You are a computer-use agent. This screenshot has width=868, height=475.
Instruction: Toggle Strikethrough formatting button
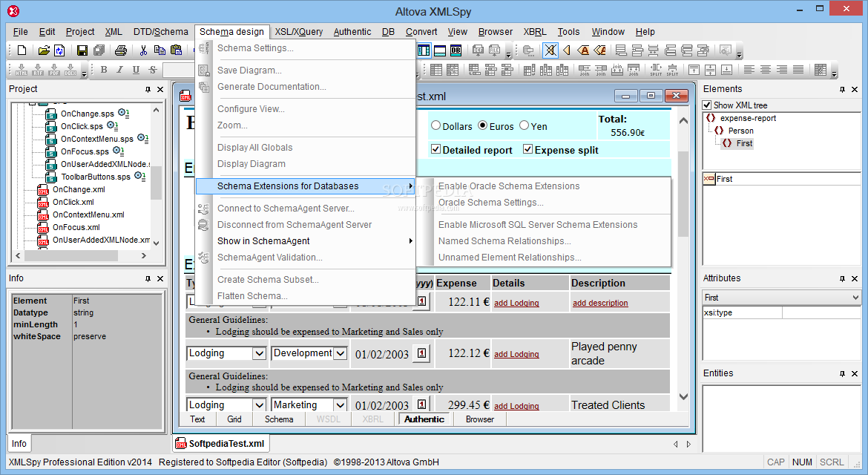[x=153, y=70]
